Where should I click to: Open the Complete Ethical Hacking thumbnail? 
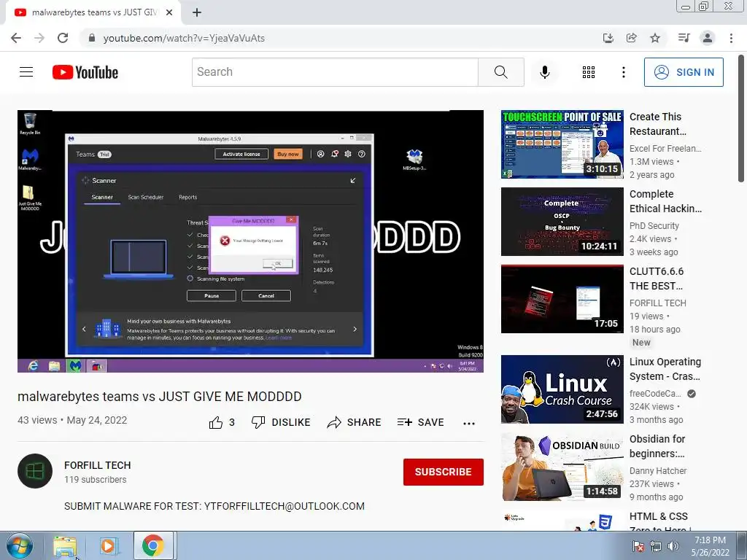(562, 222)
